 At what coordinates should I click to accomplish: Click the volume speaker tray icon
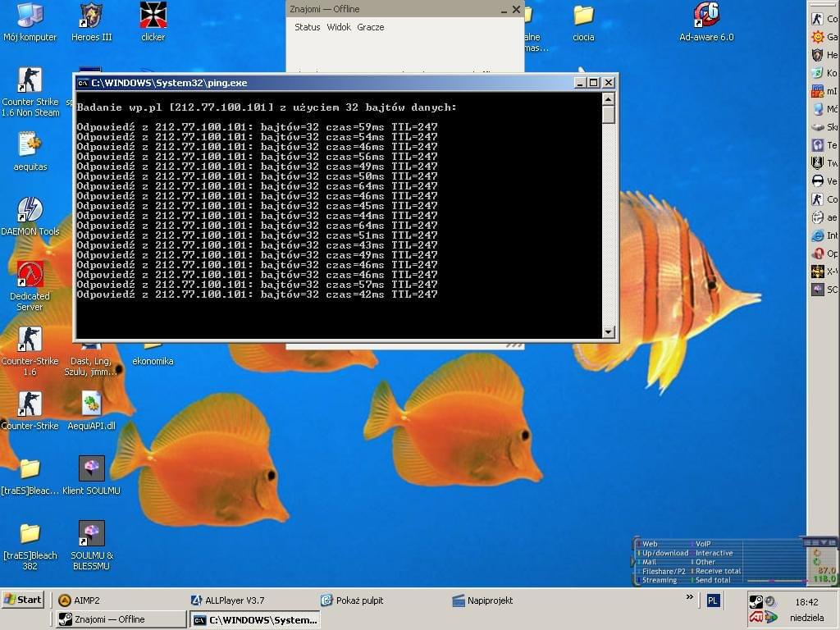click(770, 601)
